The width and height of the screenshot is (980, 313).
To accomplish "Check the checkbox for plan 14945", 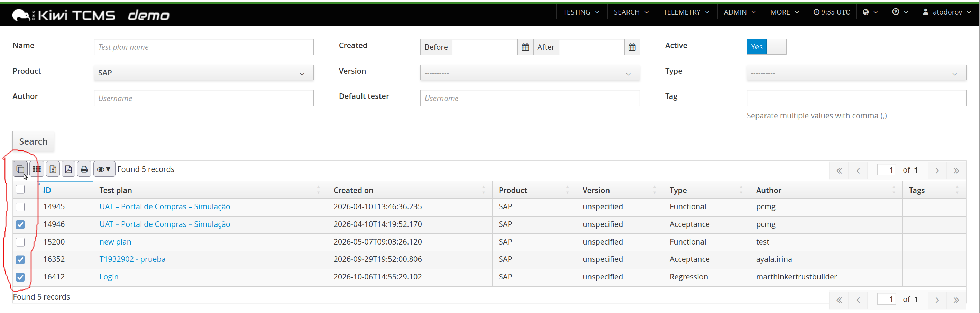I will [x=20, y=207].
